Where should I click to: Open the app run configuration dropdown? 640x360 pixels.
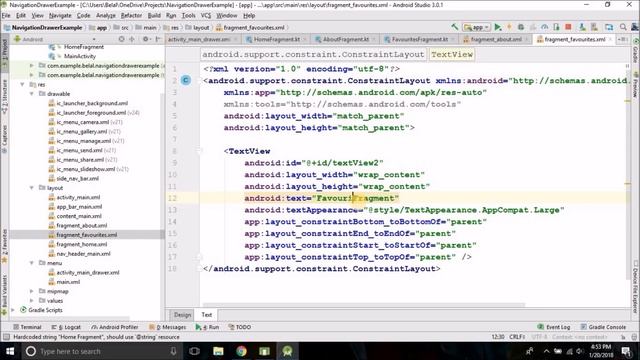tap(476, 27)
